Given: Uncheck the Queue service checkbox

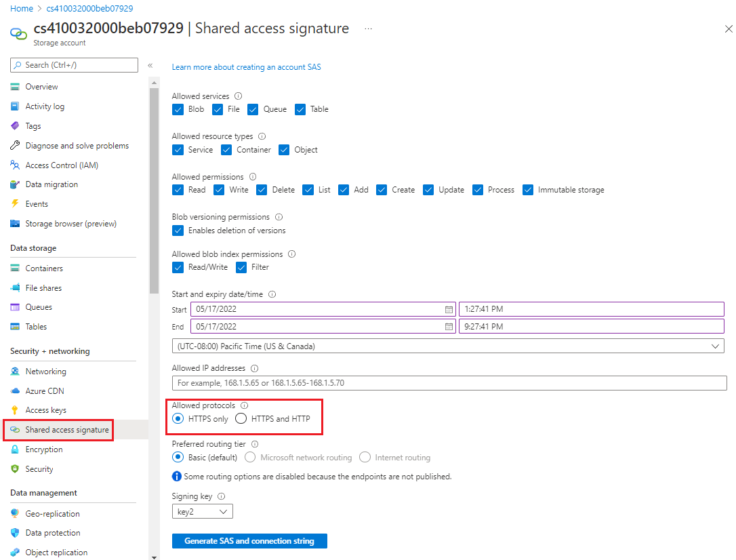Looking at the screenshot, I should [253, 109].
